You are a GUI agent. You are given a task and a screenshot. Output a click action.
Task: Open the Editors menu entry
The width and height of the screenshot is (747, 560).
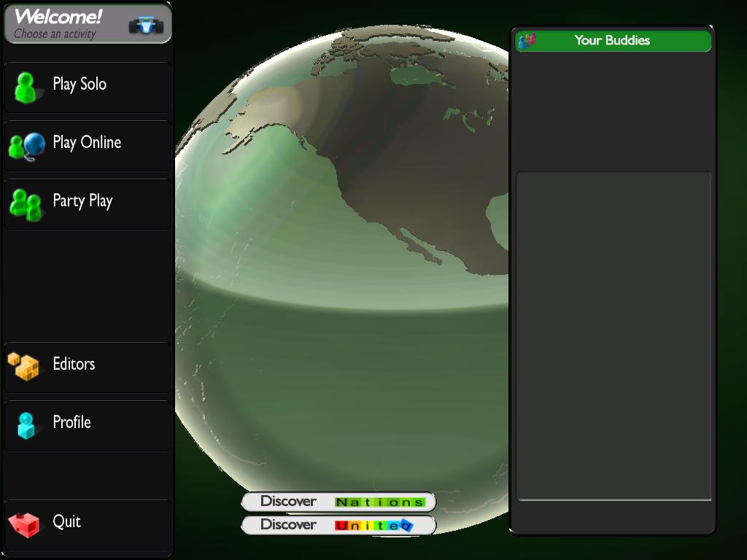[74, 364]
